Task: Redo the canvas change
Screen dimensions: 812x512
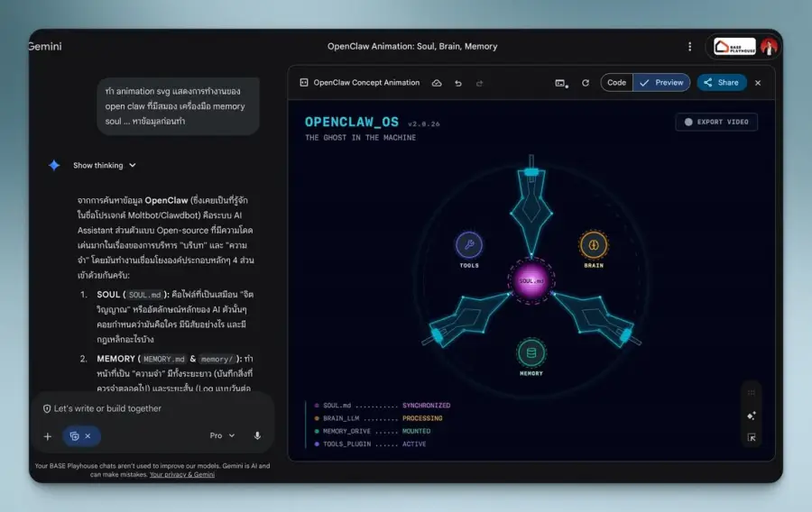Action: [480, 83]
